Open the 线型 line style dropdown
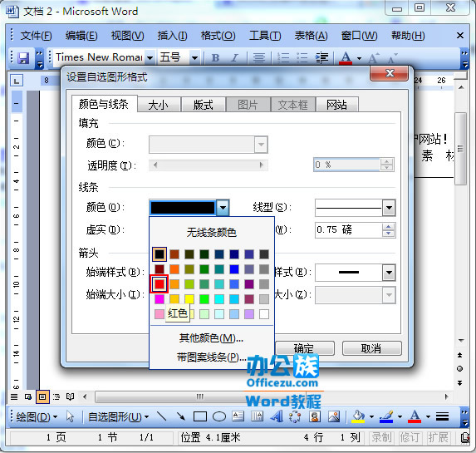This screenshot has width=476, height=453. tap(389, 208)
